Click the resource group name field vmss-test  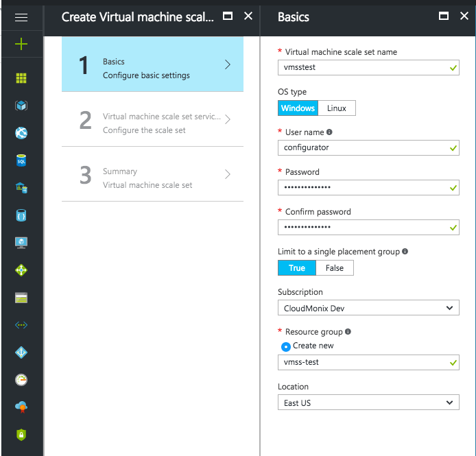click(x=368, y=363)
